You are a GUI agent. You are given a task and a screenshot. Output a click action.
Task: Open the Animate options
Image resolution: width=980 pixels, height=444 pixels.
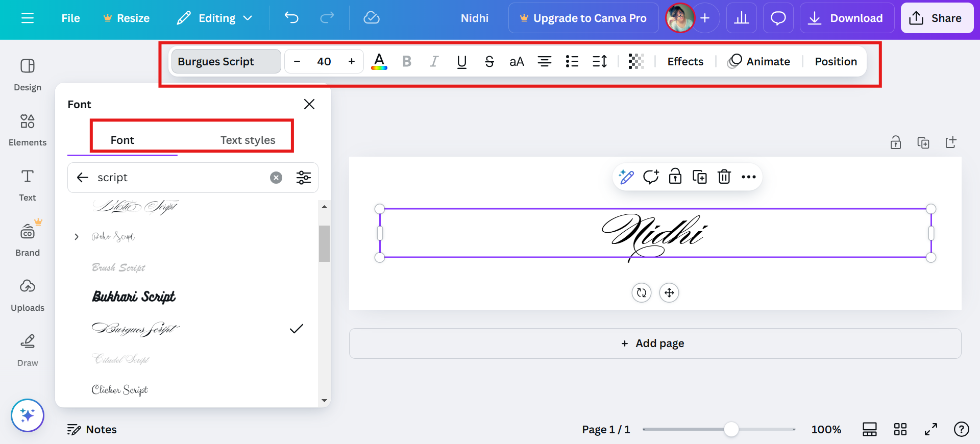pos(759,62)
